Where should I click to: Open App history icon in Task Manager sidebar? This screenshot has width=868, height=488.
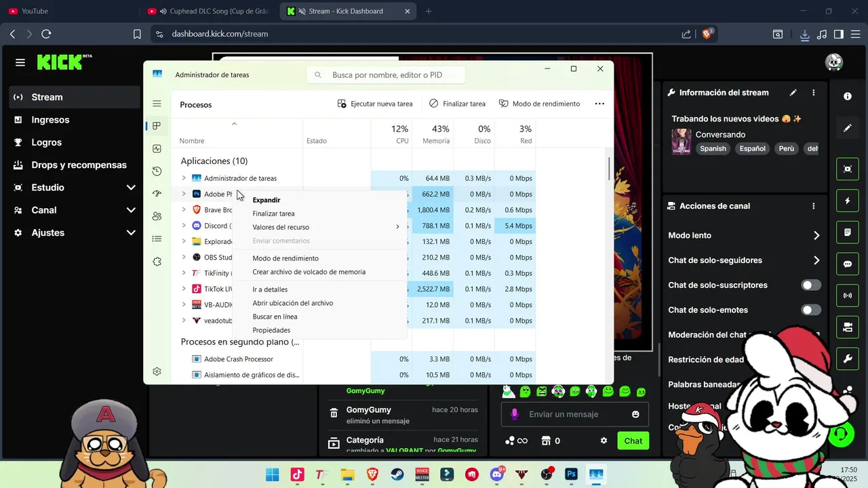pyautogui.click(x=157, y=171)
